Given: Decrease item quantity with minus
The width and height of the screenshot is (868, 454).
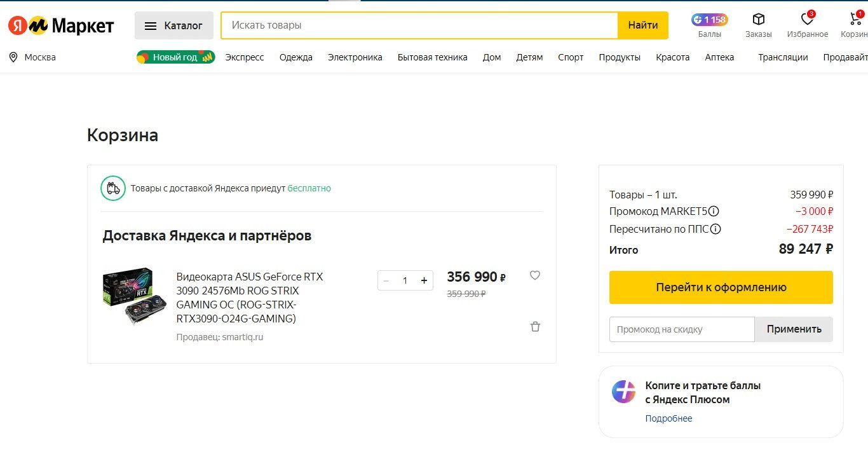Looking at the screenshot, I should click(x=386, y=280).
